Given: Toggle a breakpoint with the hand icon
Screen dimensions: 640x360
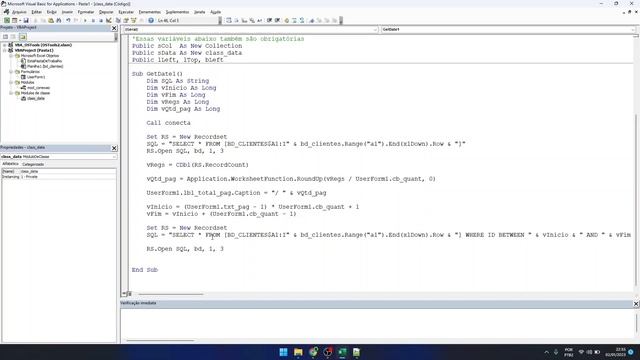Looking at the screenshot, I should click(x=287, y=20).
